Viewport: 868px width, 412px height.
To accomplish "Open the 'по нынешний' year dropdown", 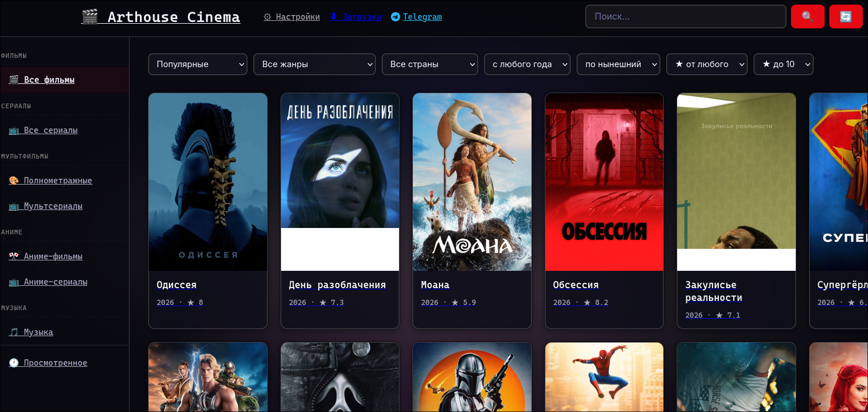I will click(x=618, y=64).
